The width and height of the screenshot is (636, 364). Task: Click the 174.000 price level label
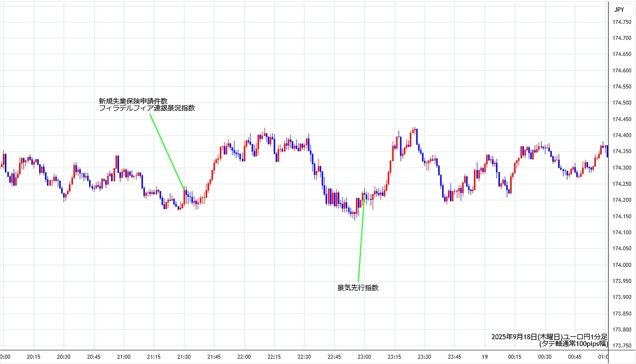click(x=622, y=265)
